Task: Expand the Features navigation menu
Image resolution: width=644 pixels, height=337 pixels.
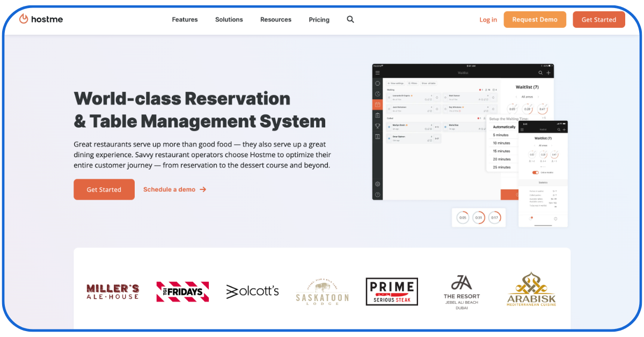Action: [185, 19]
